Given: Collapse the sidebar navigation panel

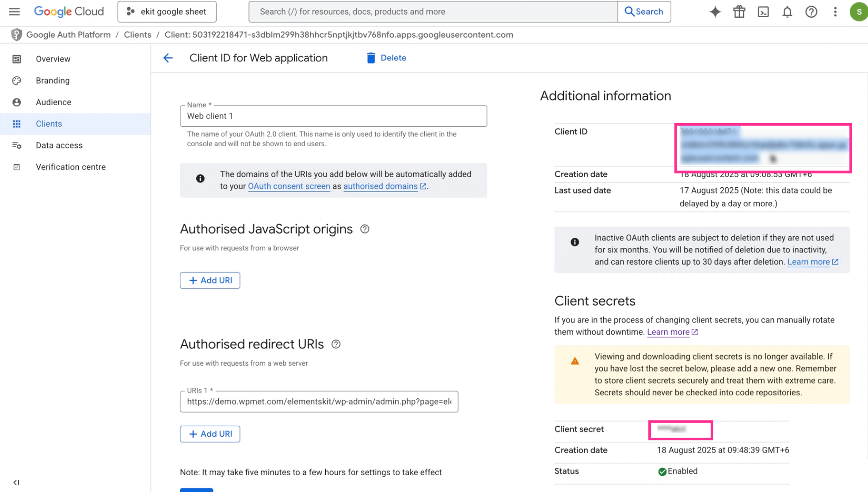Looking at the screenshot, I should tap(16, 482).
